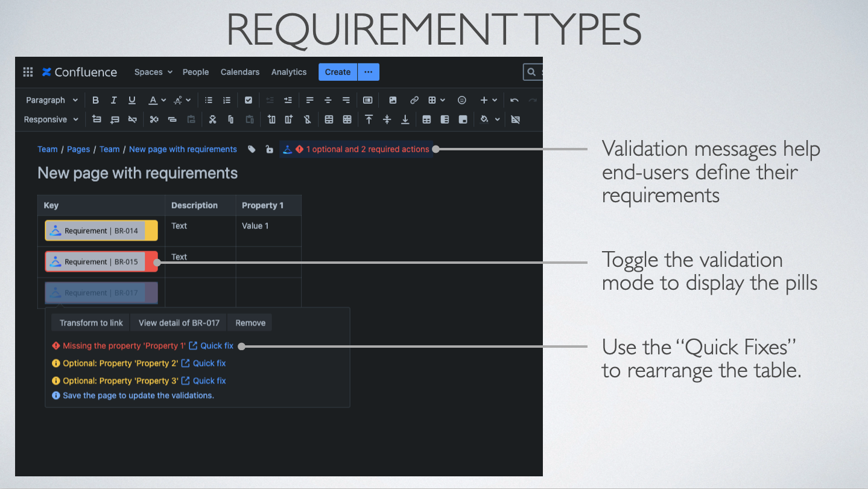Image resolution: width=868 pixels, height=489 pixels.
Task: Toggle italic text formatting
Action: click(113, 100)
